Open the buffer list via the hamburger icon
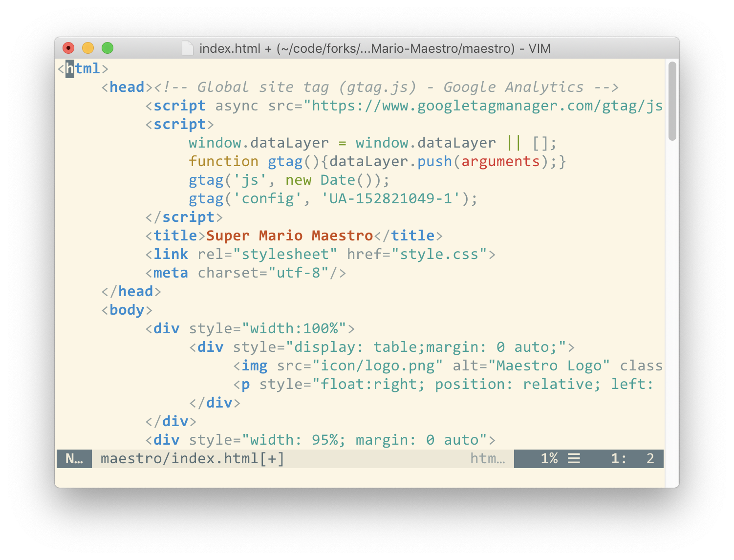Image resolution: width=734 pixels, height=560 pixels. coord(574,458)
